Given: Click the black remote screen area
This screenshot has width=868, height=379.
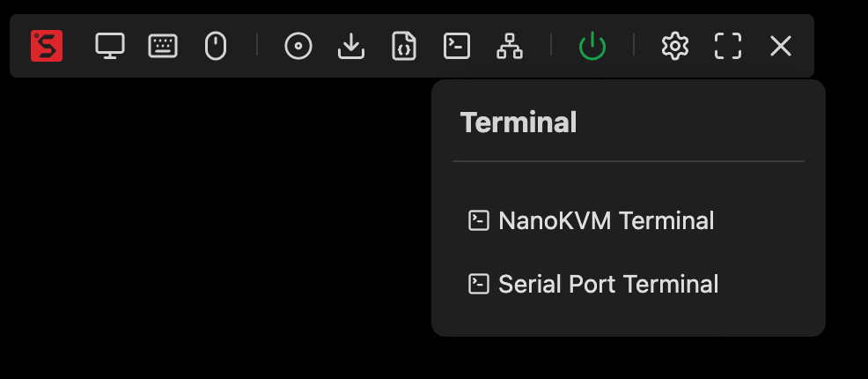Looking at the screenshot, I should click(x=216, y=221).
